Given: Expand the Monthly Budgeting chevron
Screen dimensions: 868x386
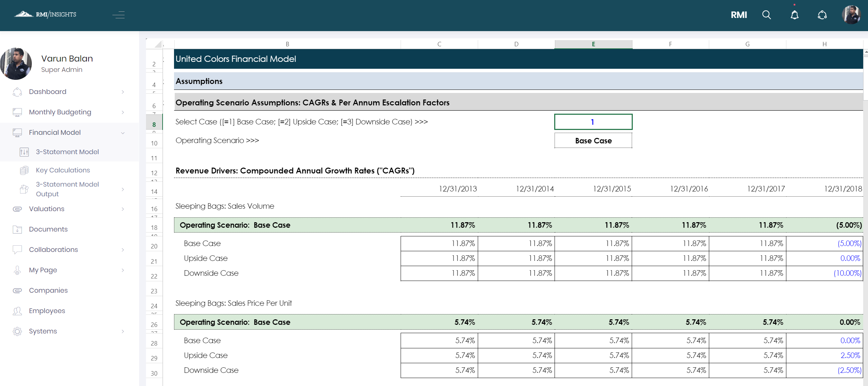Looking at the screenshot, I should pyautogui.click(x=123, y=112).
